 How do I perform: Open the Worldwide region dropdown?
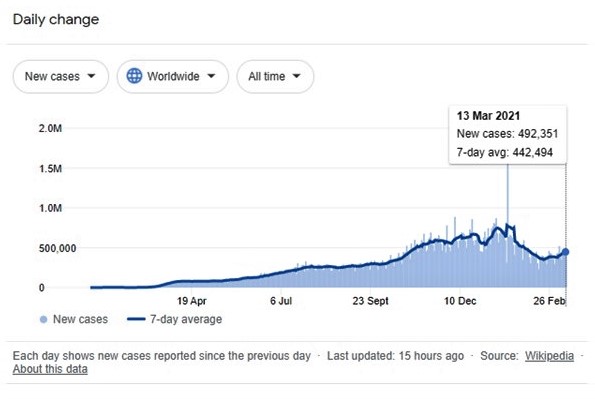click(173, 76)
